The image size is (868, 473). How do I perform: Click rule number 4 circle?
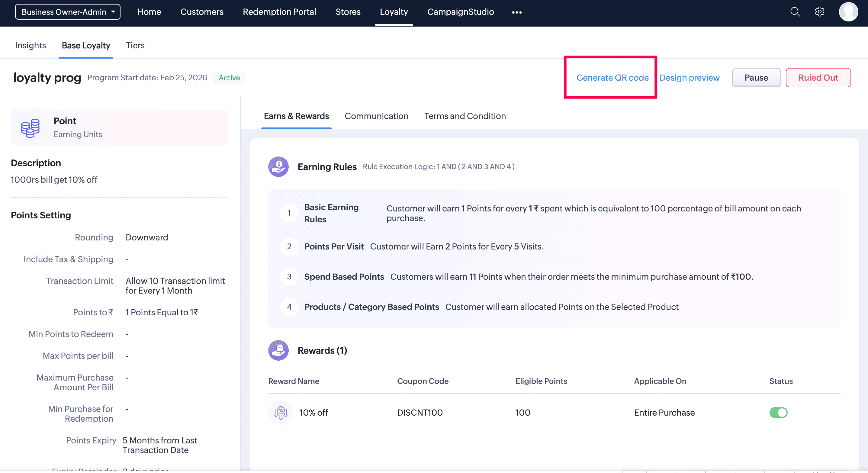[x=289, y=307]
